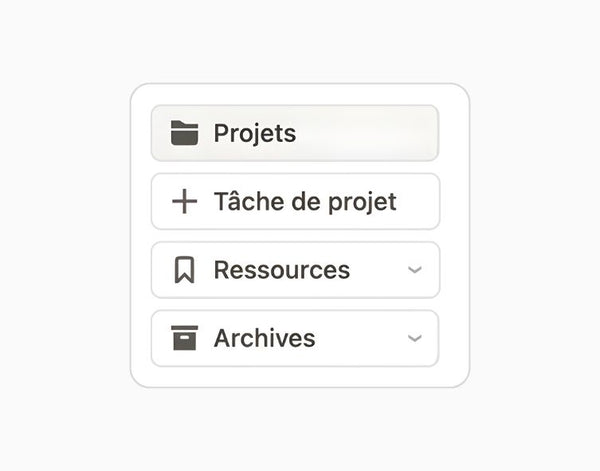600x471 pixels.
Task: Click blank space between Archives and its chevron
Action: (x=362, y=338)
